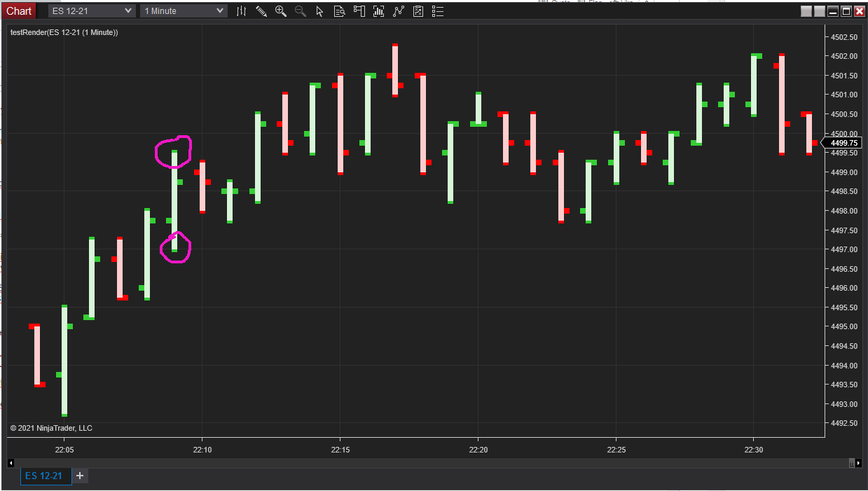Open the Chart Trader panel icon
The height and width of the screenshot is (491, 868).
pos(359,11)
